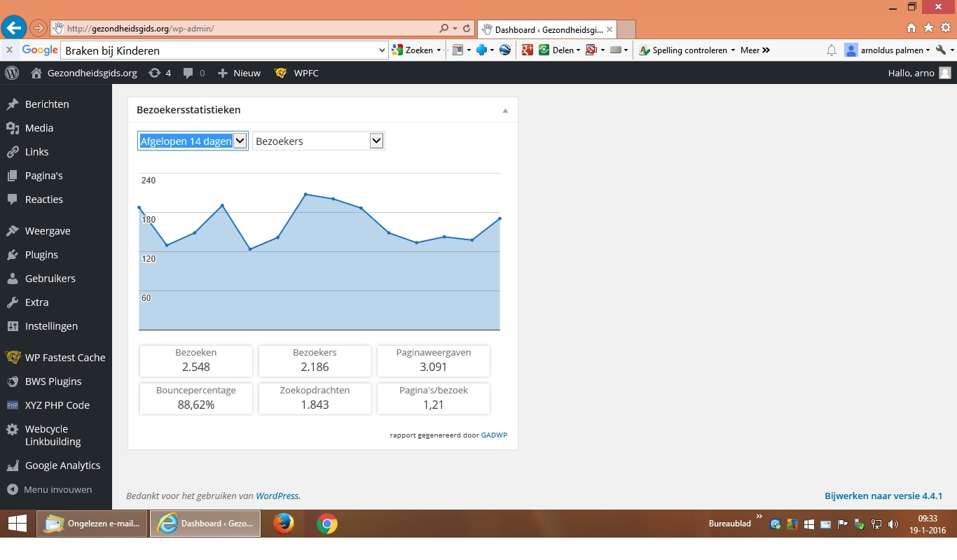Collapse the admin menu via Menu invouwen
The image size is (957, 560).
click(50, 490)
